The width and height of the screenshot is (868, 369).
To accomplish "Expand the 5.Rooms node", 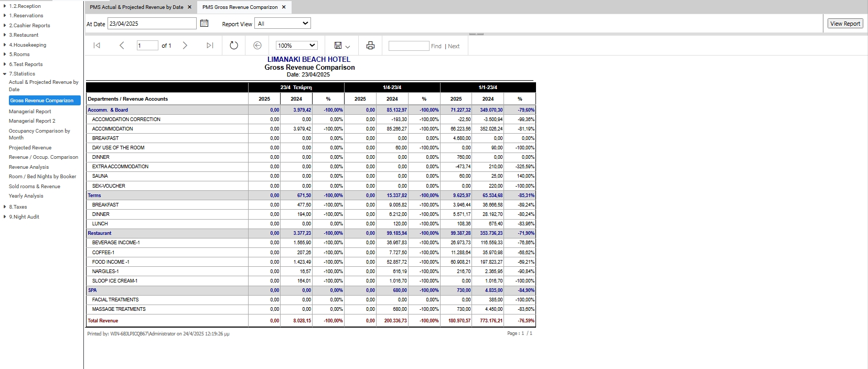I will point(5,54).
